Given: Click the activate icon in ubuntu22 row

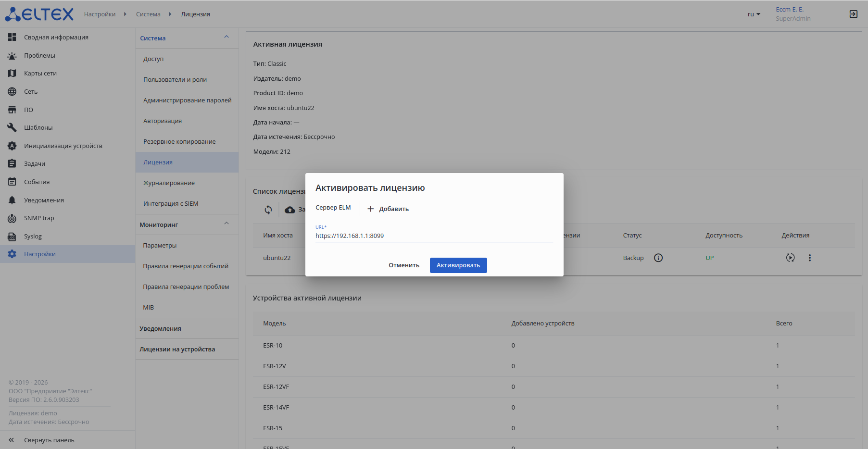Looking at the screenshot, I should [790, 258].
